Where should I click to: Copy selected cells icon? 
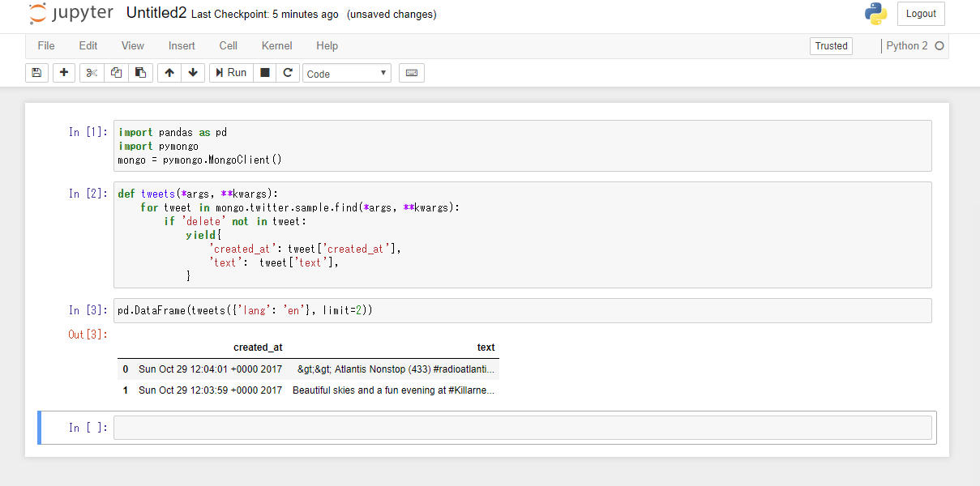(x=116, y=73)
